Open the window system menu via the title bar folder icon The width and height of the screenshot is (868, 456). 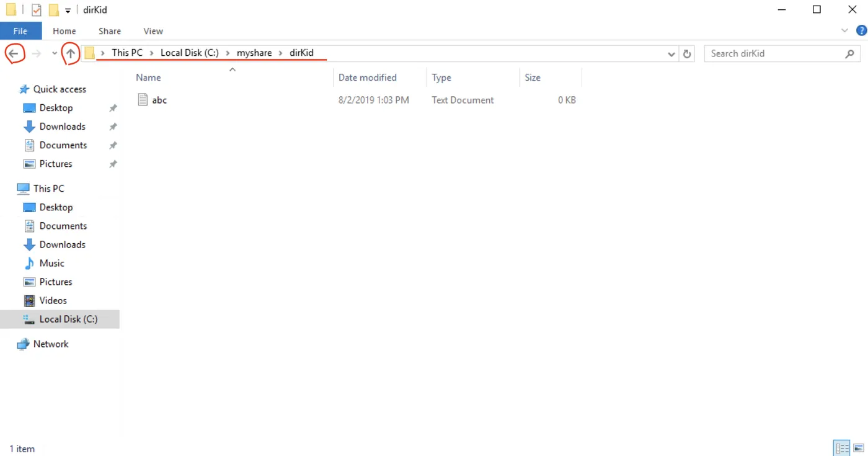(11, 10)
